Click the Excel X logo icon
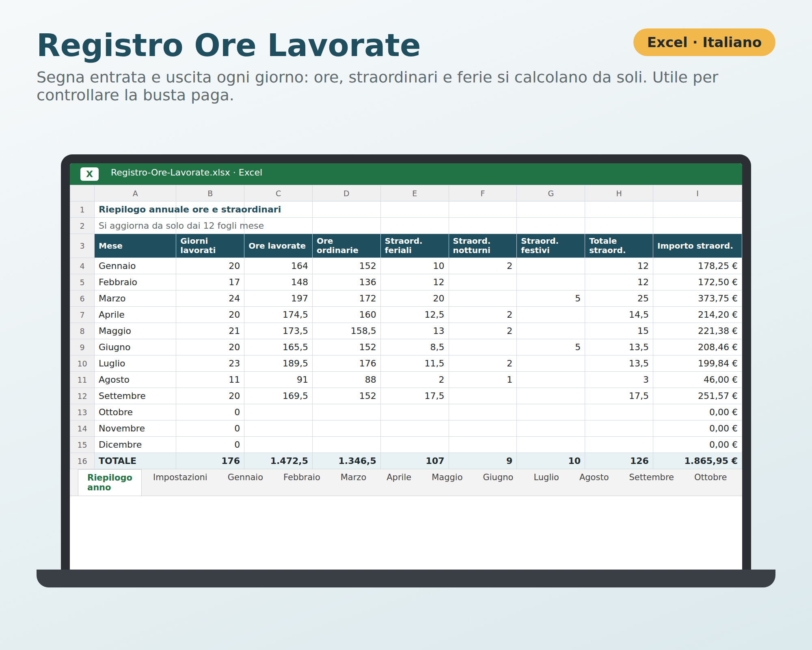Image resolution: width=812 pixels, height=650 pixels. coord(89,174)
